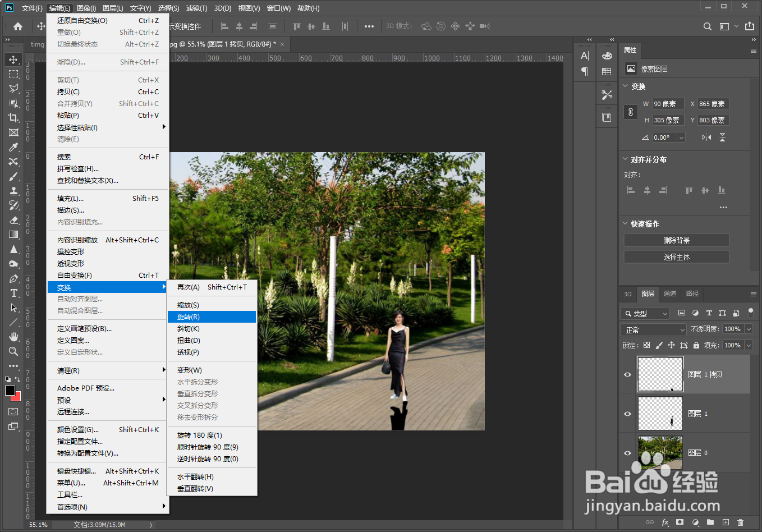Click the foreground color black swatch
The height and width of the screenshot is (532, 762).
[x=10, y=391]
